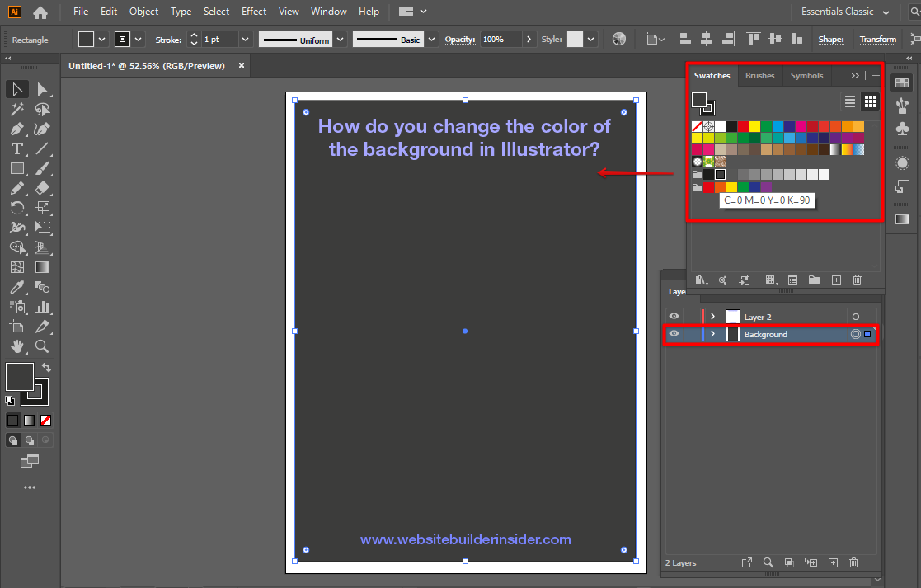
Task: Click New Swatch icon in Swatches panel
Action: tap(836, 280)
